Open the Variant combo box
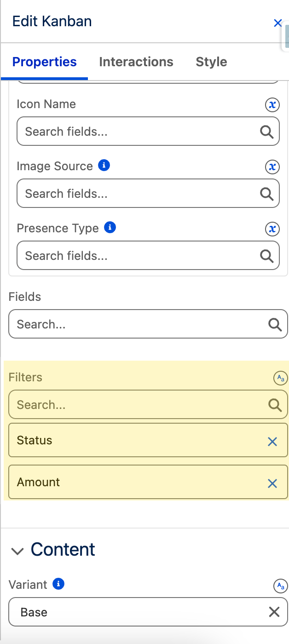289x644 pixels. pos(138,612)
